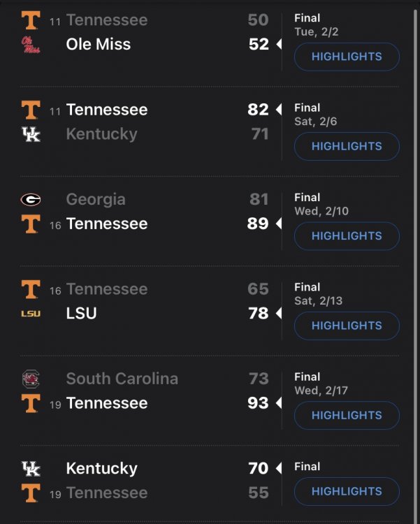420x524 pixels.
Task: Click the Georgia team name
Action: [96, 200]
